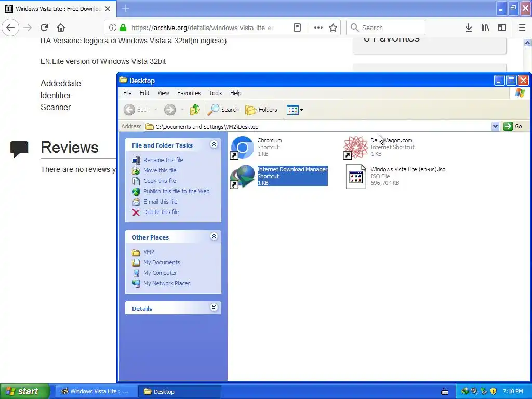Click Explorer Search toolbar button
Screen dimensions: 532x399
pos(223,110)
